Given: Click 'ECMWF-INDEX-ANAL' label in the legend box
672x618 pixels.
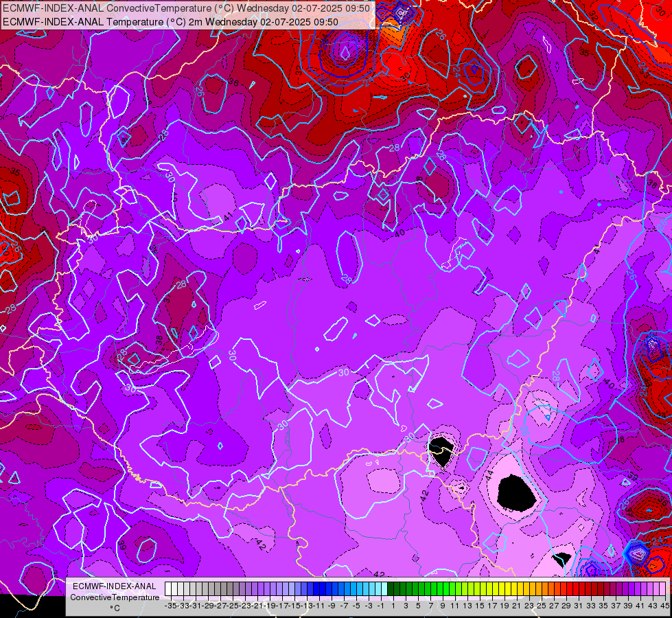Looking at the screenshot, I should (115, 586).
